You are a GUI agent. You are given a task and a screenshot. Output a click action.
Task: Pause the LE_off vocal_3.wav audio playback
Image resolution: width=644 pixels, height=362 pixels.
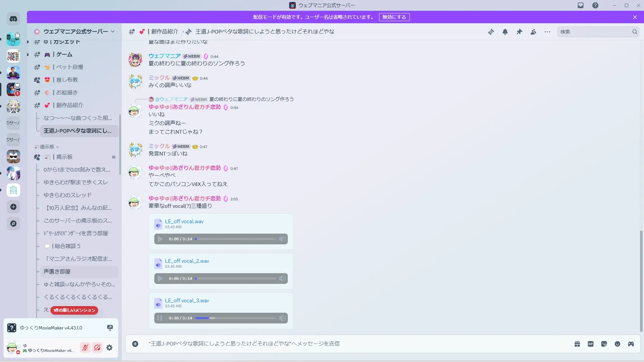160,318
